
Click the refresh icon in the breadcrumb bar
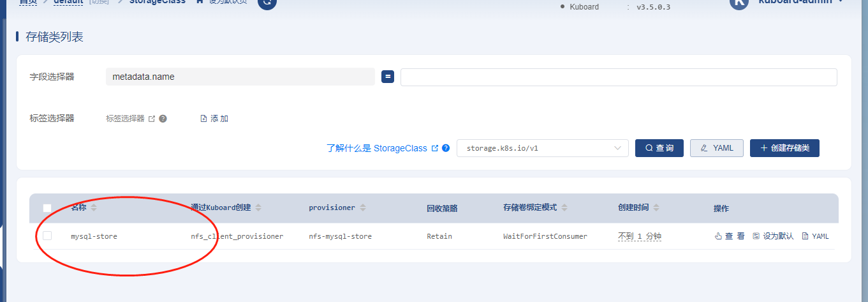[267, 3]
